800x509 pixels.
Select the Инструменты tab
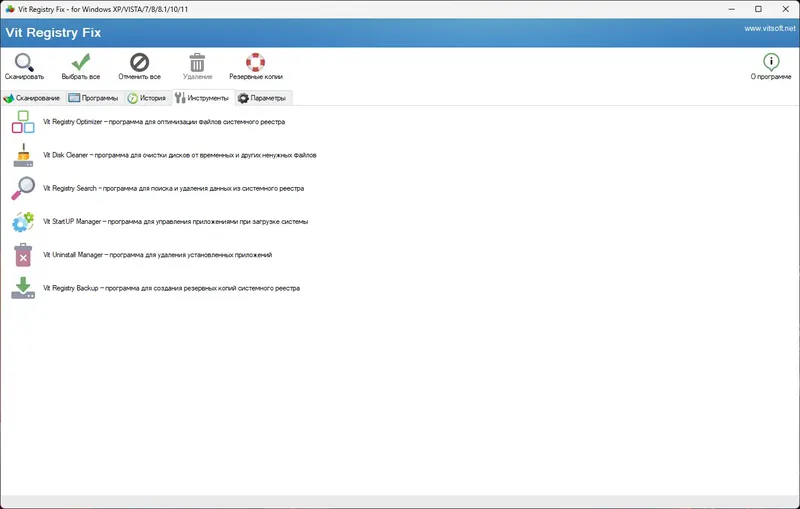(203, 98)
